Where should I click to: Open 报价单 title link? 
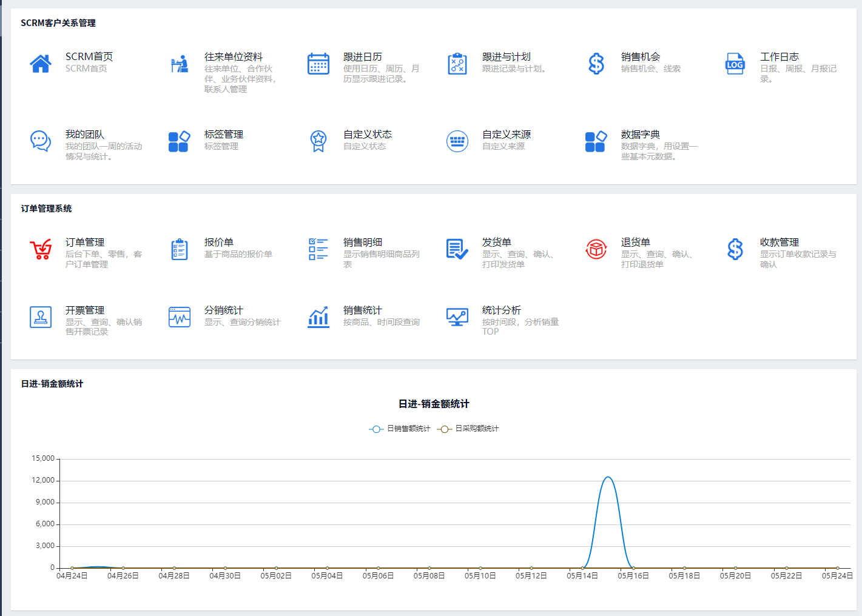219,242
